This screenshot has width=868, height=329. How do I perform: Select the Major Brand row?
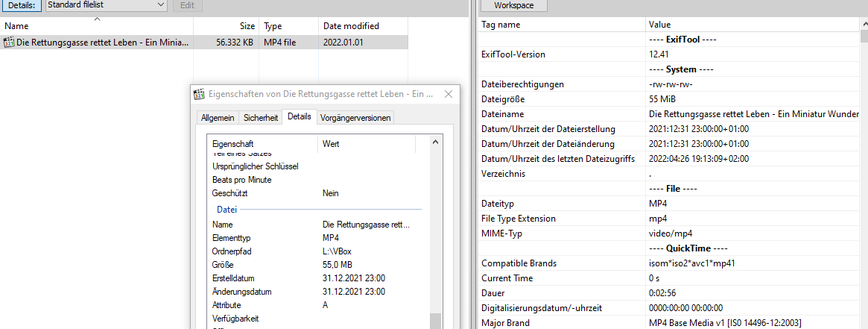[669, 323]
